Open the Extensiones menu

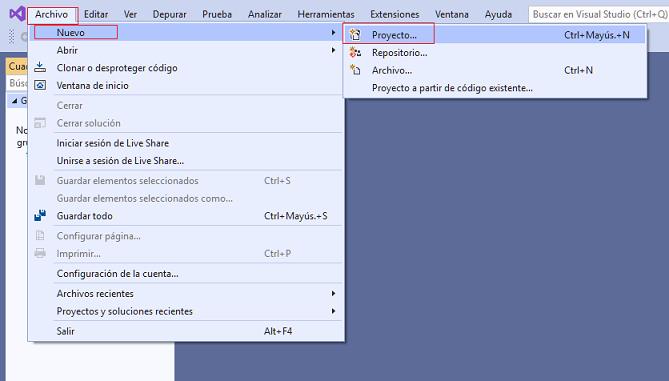pos(395,15)
